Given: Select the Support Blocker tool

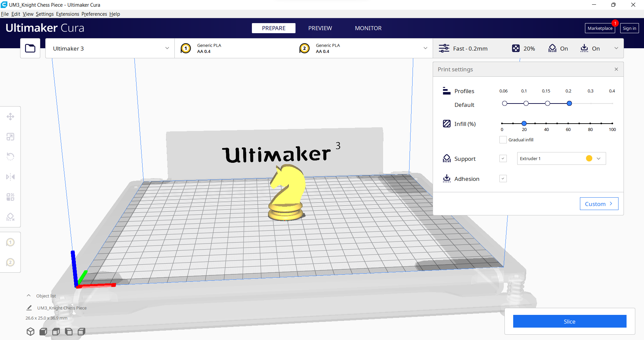Looking at the screenshot, I should click(10, 217).
